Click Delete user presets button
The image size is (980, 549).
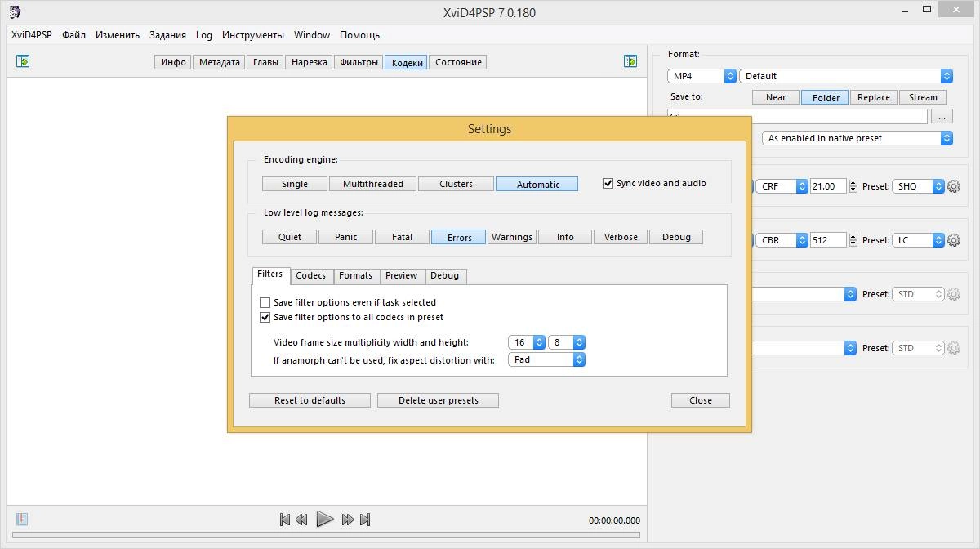[x=439, y=400]
